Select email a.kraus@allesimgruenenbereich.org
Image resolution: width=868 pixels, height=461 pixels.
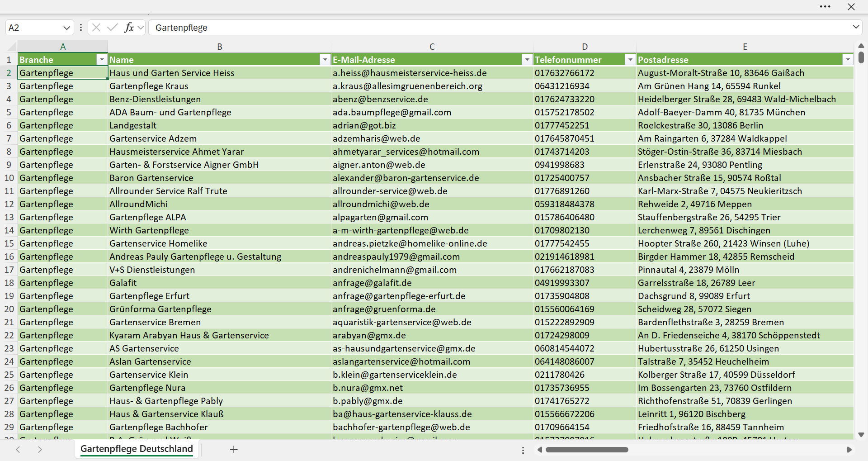pos(432,86)
